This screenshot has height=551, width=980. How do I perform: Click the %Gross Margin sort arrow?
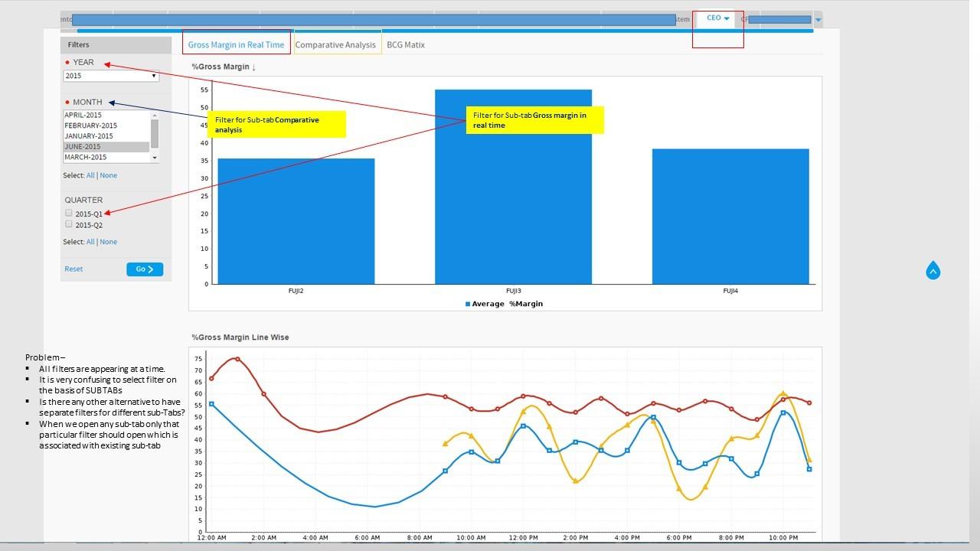point(253,67)
